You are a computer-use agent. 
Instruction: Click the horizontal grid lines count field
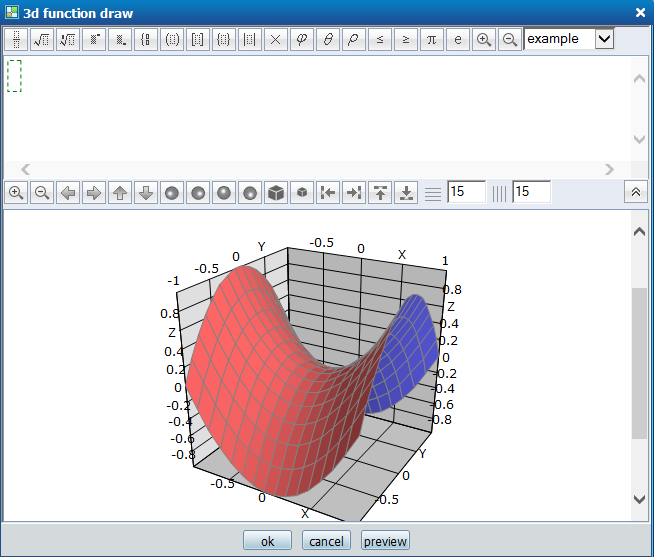pyautogui.click(x=466, y=192)
